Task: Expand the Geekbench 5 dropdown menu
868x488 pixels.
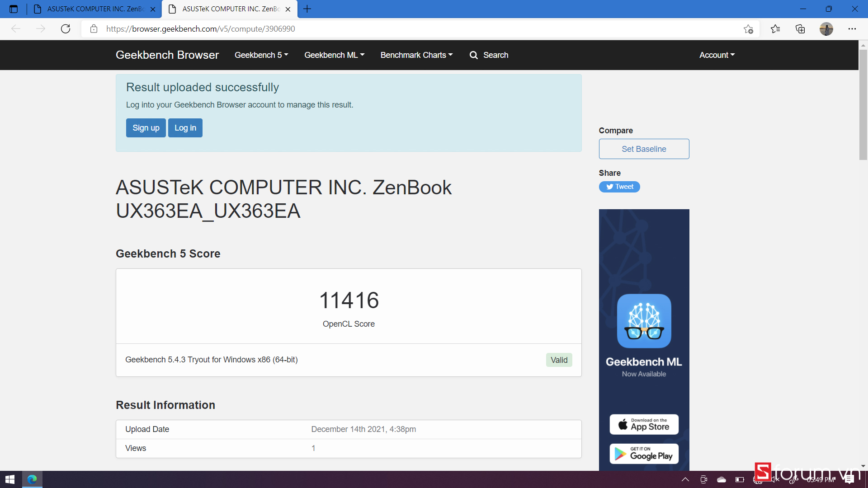Action: pyautogui.click(x=261, y=55)
